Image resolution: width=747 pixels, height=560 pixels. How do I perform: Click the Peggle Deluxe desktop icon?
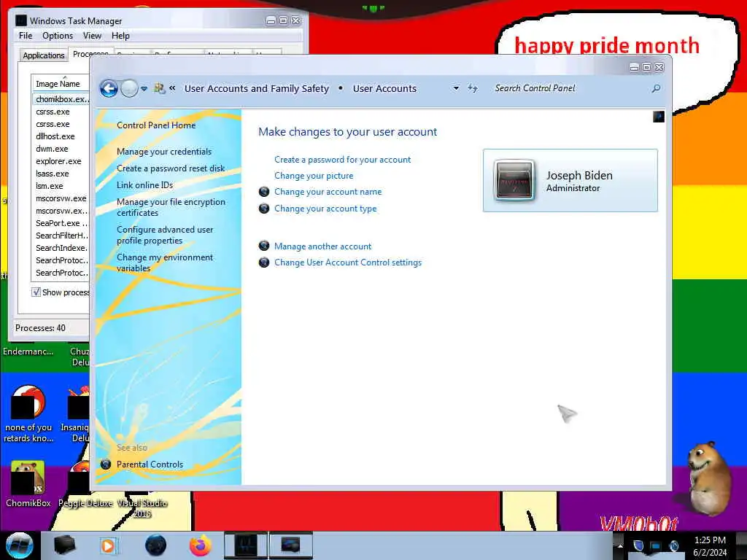point(79,478)
